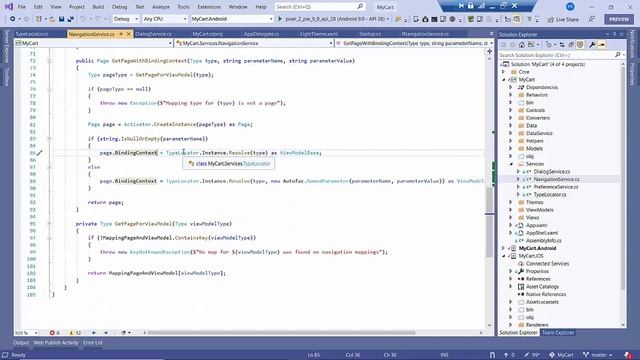
Task: Open the MyCart project scope dropdown
Action: point(93,43)
